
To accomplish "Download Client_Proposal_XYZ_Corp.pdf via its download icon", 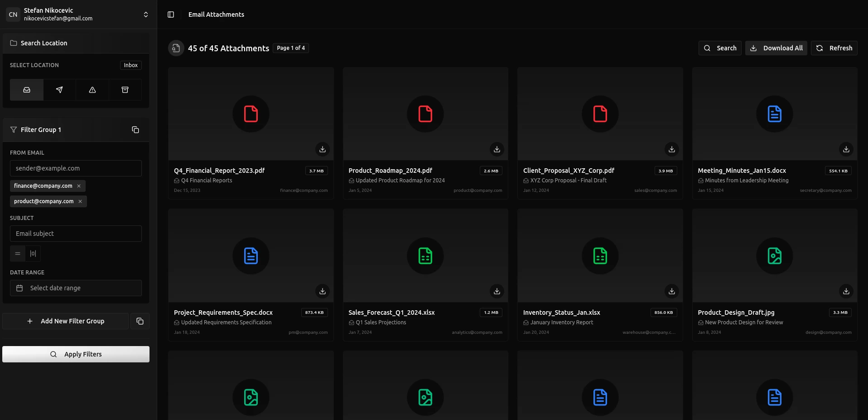I will (672, 149).
